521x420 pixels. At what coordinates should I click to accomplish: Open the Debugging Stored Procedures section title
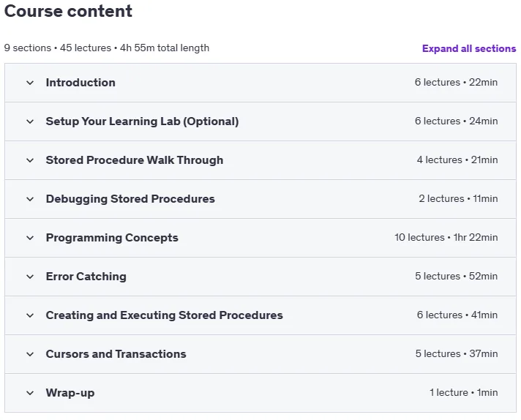pos(130,199)
